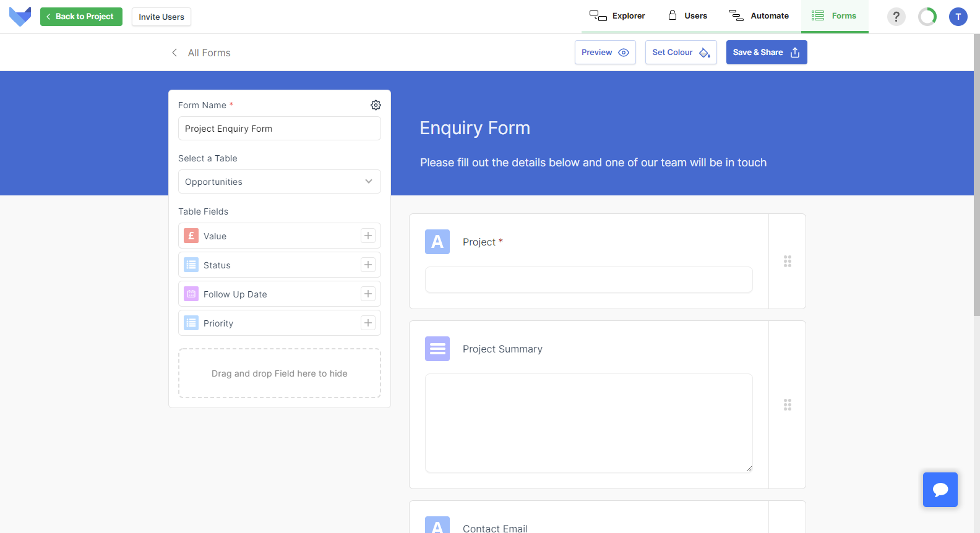
Task: Add the Status field with its plus icon
Action: pos(368,265)
